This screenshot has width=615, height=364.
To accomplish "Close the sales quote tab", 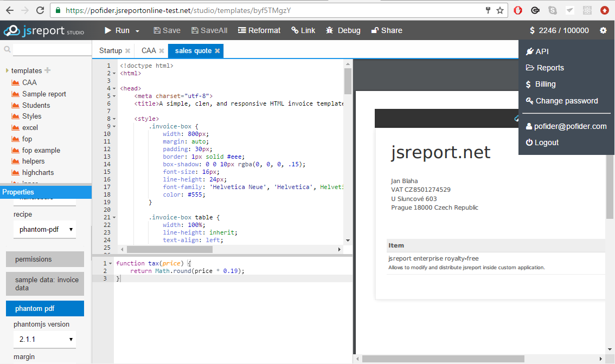I will point(217,51).
